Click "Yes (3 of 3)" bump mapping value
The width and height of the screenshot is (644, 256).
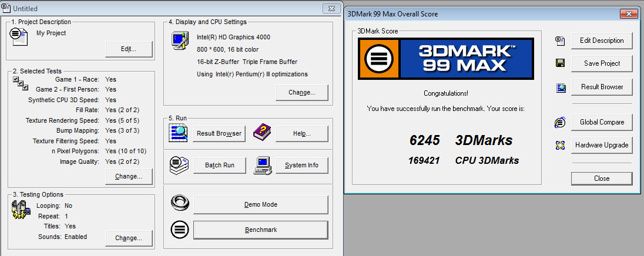pos(122,130)
